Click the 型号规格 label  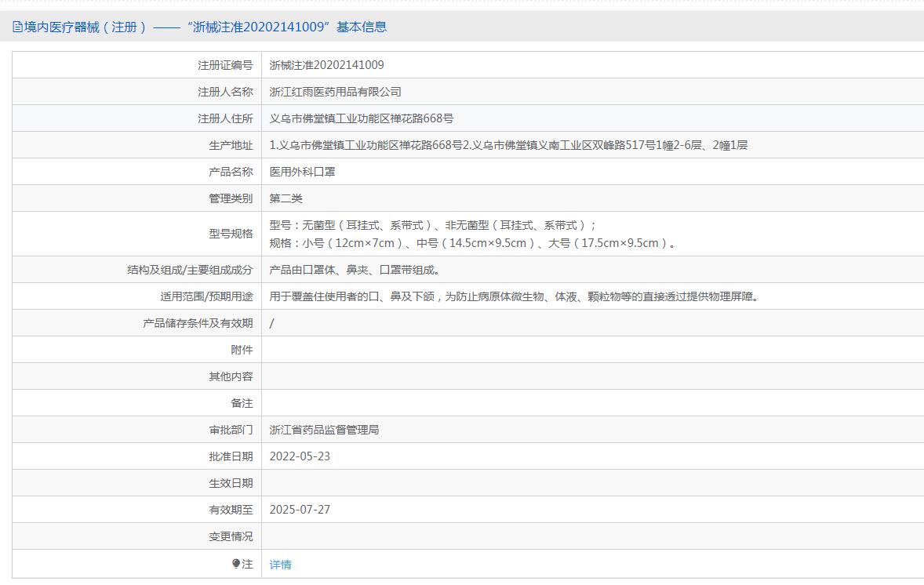(x=231, y=234)
